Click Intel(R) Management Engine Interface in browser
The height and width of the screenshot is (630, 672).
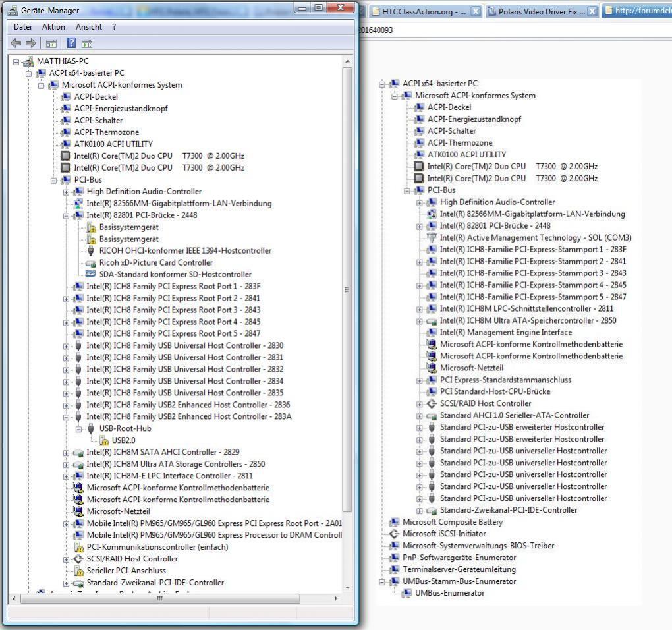pyautogui.click(x=506, y=333)
